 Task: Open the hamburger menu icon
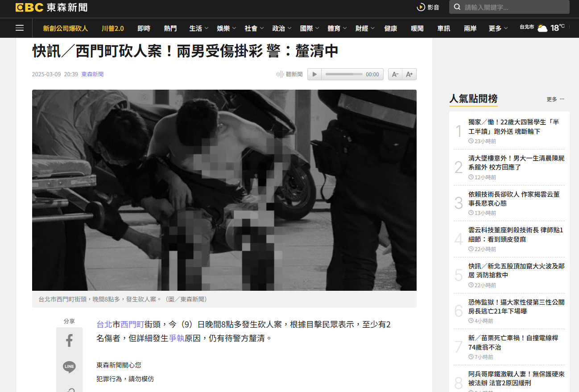(x=19, y=28)
